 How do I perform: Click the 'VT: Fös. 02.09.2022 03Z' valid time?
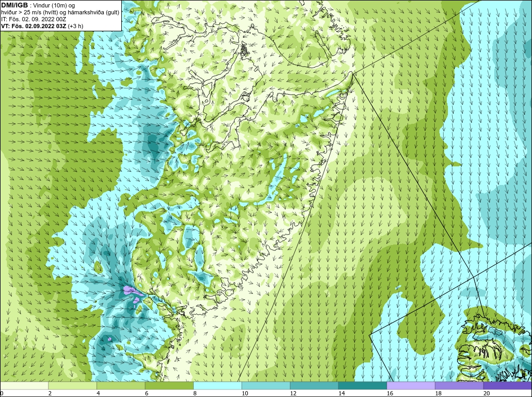pos(34,26)
